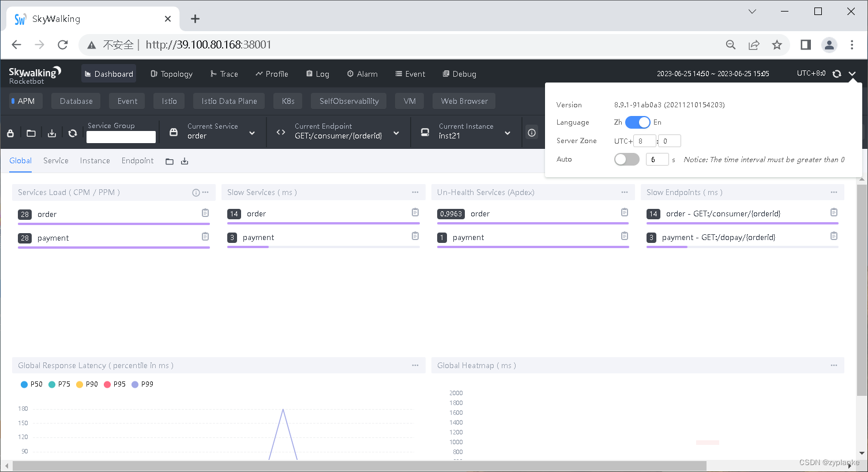Click the Service Group input field
Image resolution: width=868 pixels, height=472 pixels.
pos(121,137)
